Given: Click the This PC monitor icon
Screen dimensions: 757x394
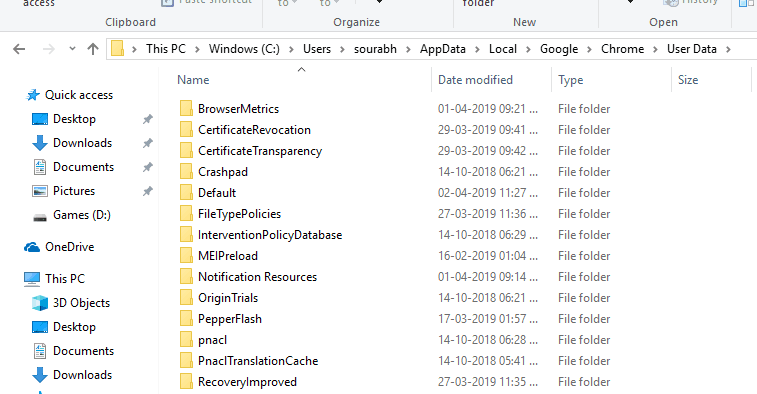Looking at the screenshot, I should 32,279.
